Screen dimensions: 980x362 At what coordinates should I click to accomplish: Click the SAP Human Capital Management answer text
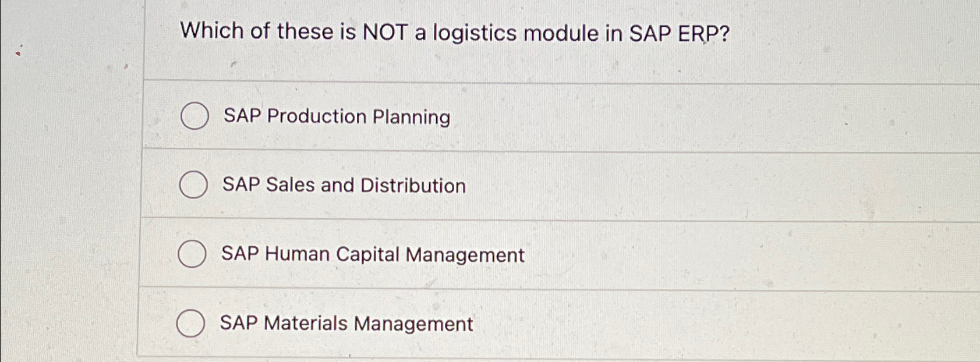click(372, 254)
